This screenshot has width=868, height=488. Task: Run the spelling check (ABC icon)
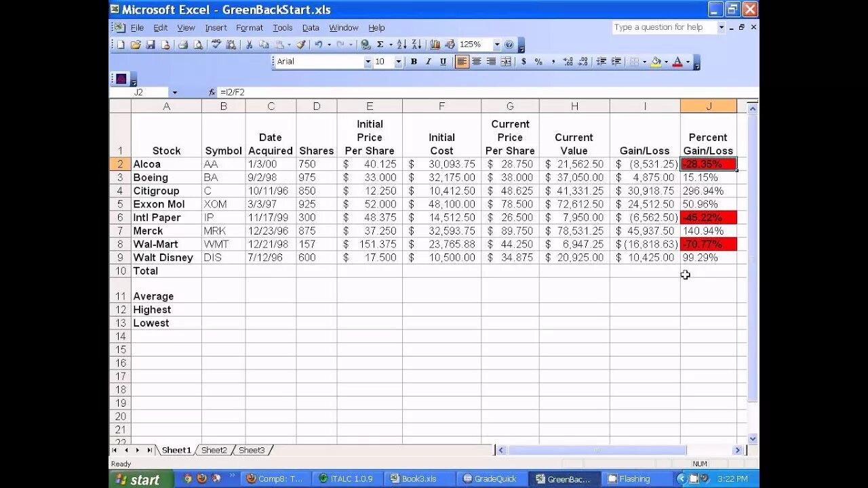click(216, 45)
